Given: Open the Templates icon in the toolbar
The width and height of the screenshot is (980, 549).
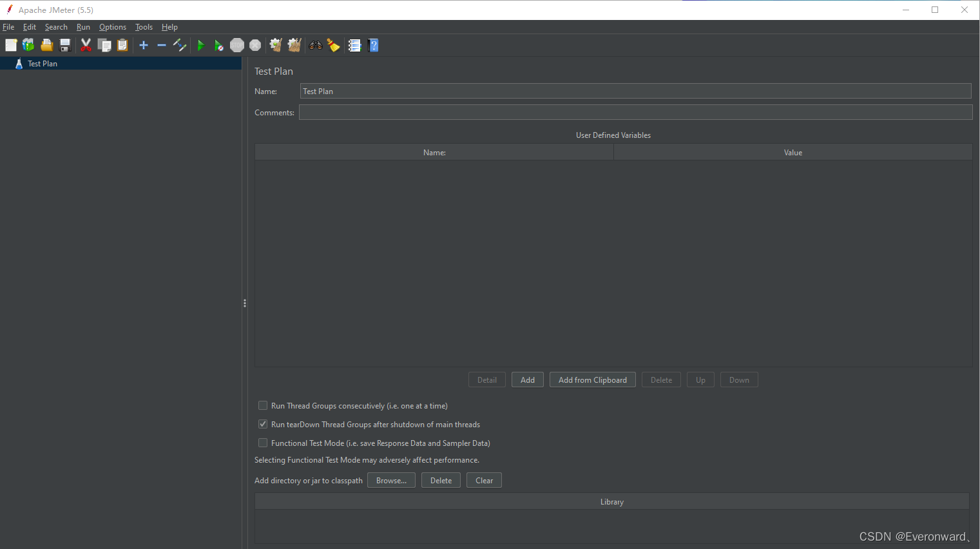Looking at the screenshot, I should click(28, 45).
